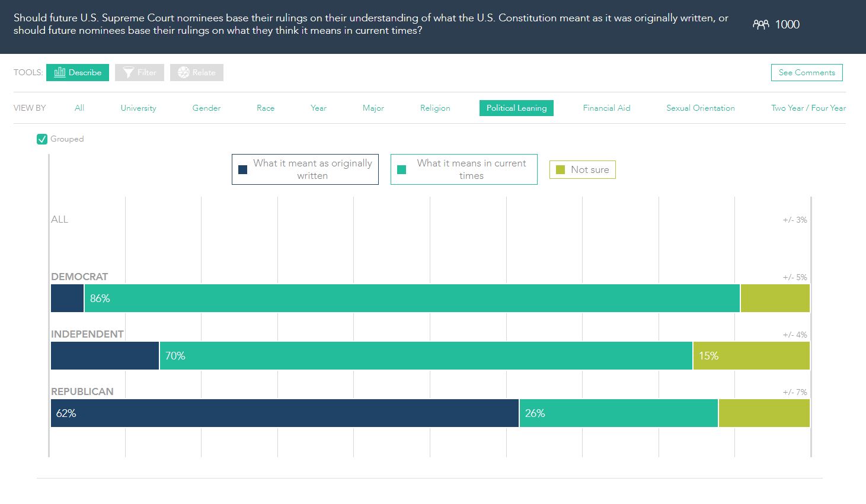Toggle the 'What it meant as originally written' legend
Image resolution: width=866 pixels, height=504 pixels.
305,169
